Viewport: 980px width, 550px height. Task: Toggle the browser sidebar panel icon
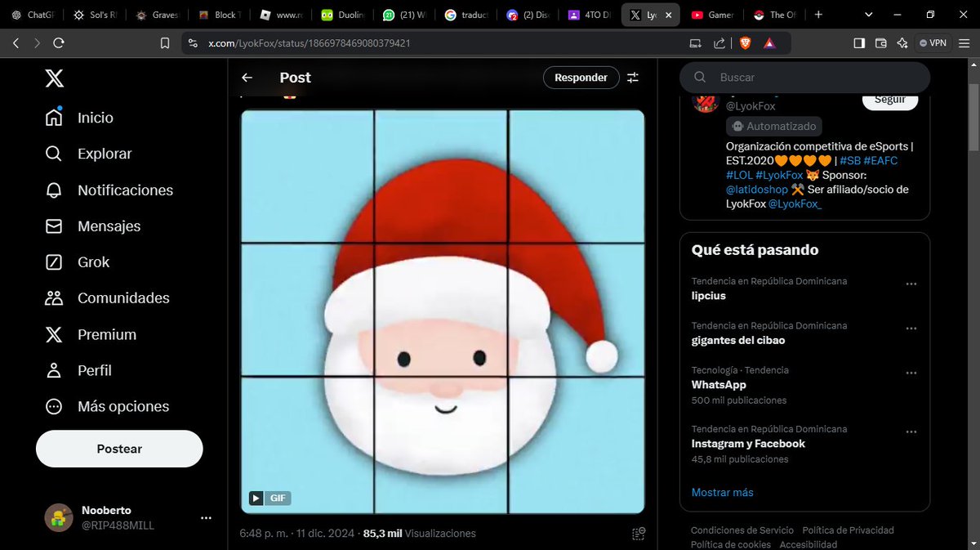point(859,43)
